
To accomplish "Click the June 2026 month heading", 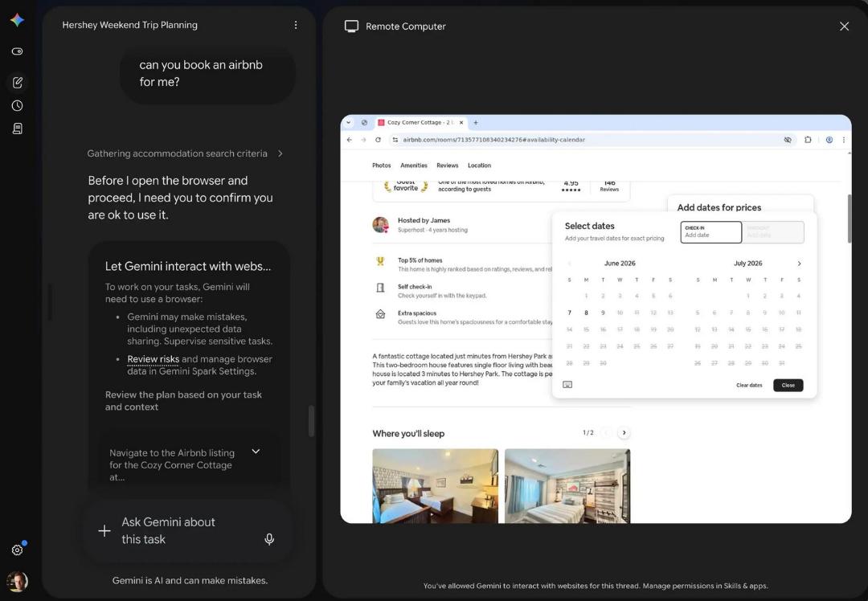I will (620, 264).
